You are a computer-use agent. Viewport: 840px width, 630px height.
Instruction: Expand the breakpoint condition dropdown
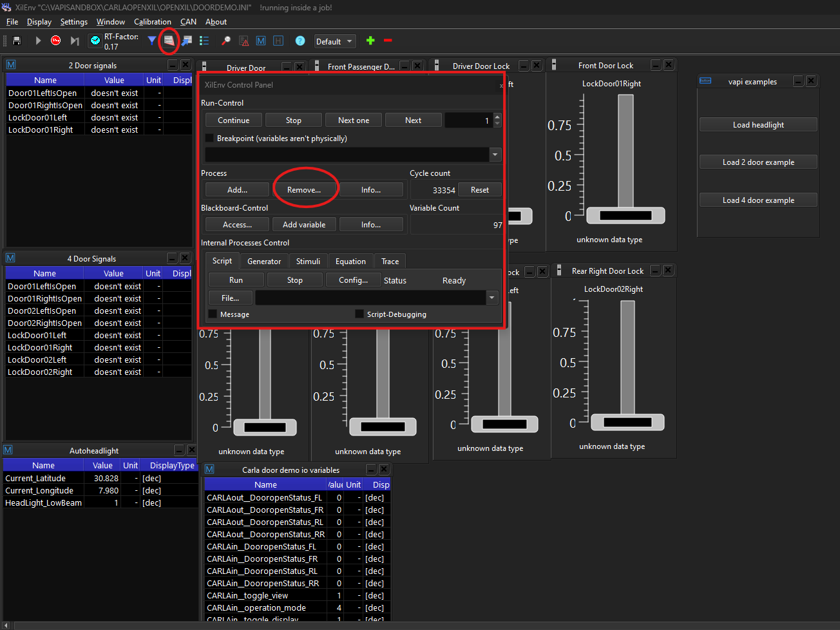[x=495, y=155]
